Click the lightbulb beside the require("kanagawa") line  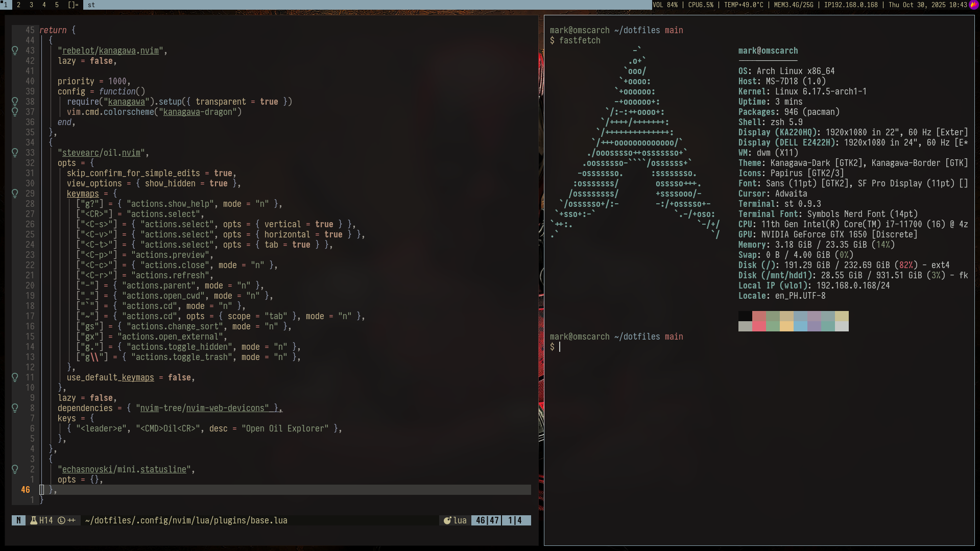[15, 102]
